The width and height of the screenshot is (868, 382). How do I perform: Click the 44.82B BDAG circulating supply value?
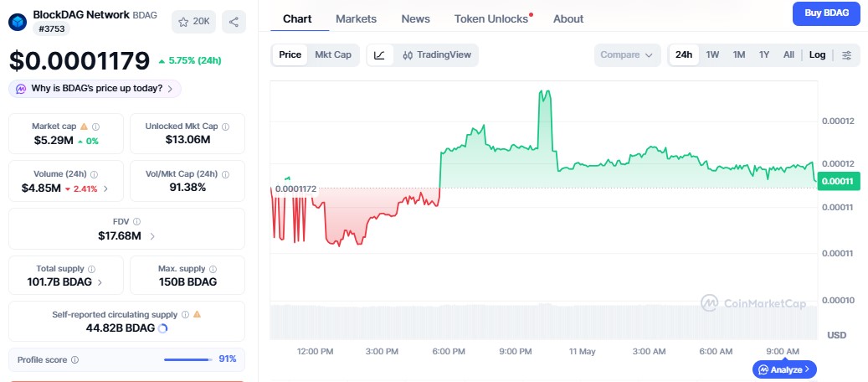point(121,328)
